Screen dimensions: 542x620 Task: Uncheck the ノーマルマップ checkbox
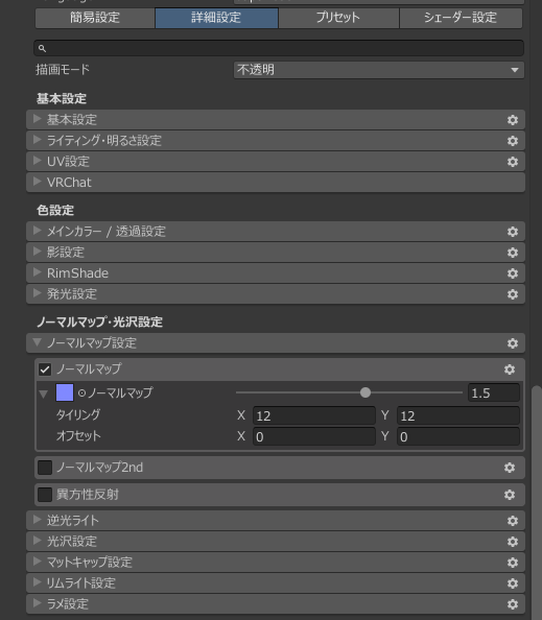45,370
